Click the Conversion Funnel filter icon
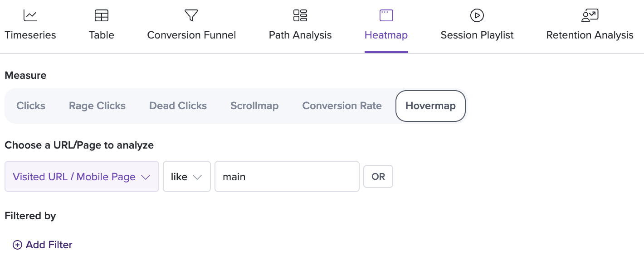The width and height of the screenshot is (644, 260). [191, 15]
